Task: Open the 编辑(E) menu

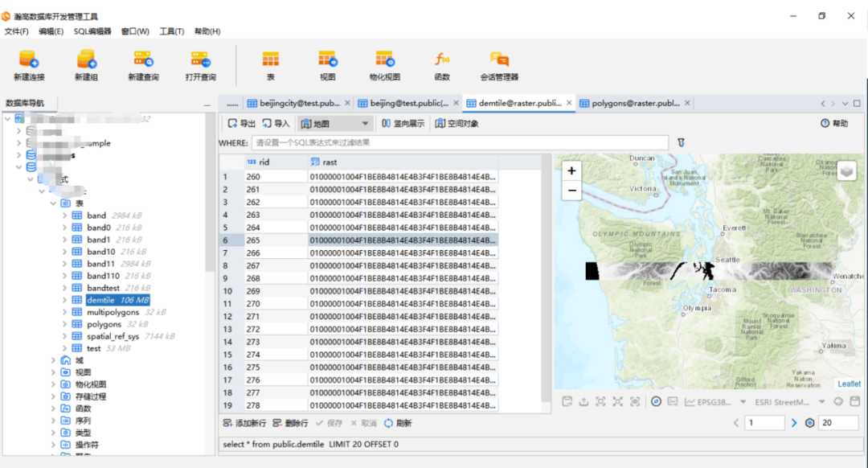Action: (x=51, y=31)
